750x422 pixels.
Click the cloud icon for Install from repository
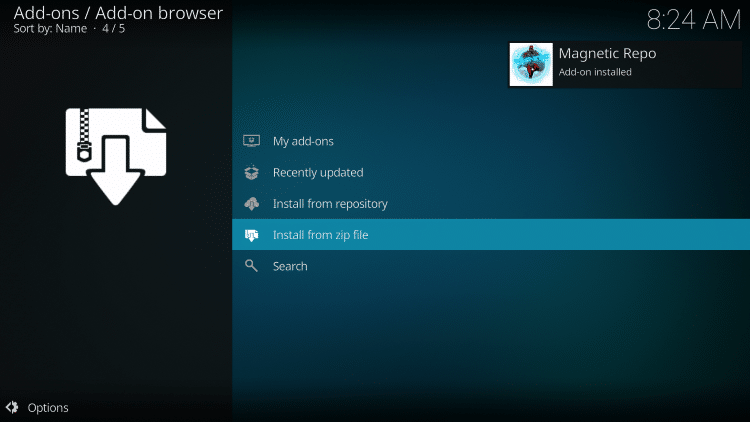(251, 204)
